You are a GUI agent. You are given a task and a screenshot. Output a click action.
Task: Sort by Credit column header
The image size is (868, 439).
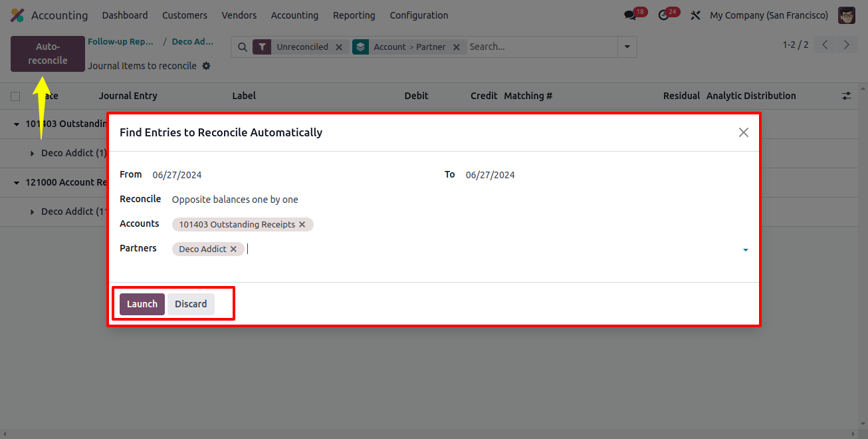[x=484, y=96]
